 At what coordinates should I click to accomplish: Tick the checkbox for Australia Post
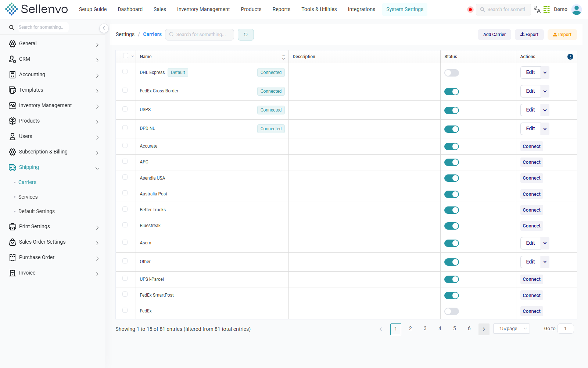tap(125, 193)
